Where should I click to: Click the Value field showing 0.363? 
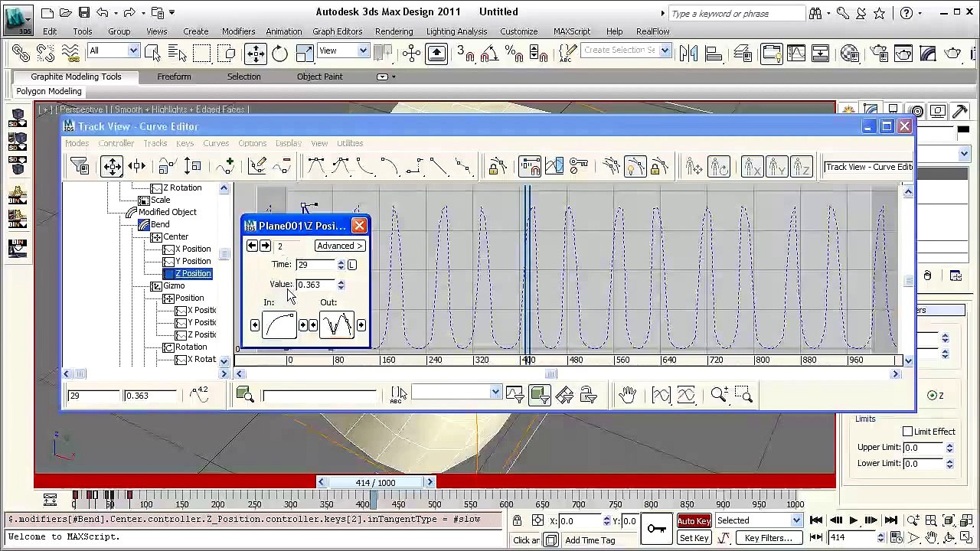[315, 285]
